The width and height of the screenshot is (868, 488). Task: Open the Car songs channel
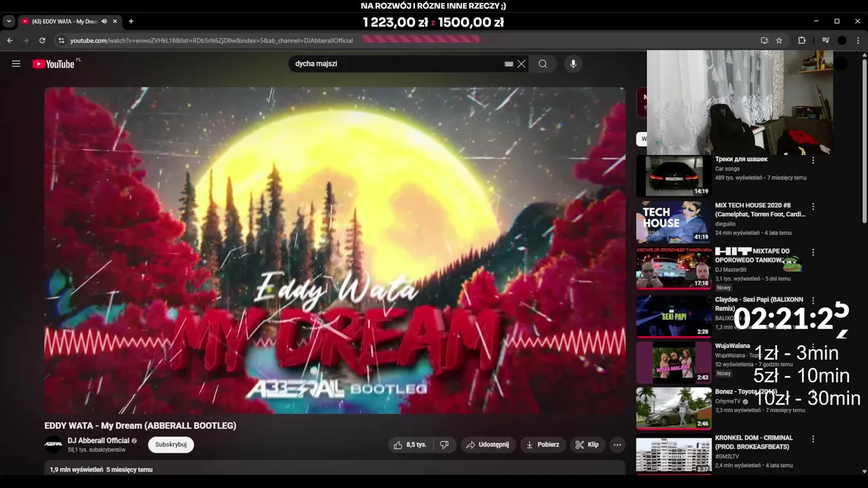tap(728, 169)
